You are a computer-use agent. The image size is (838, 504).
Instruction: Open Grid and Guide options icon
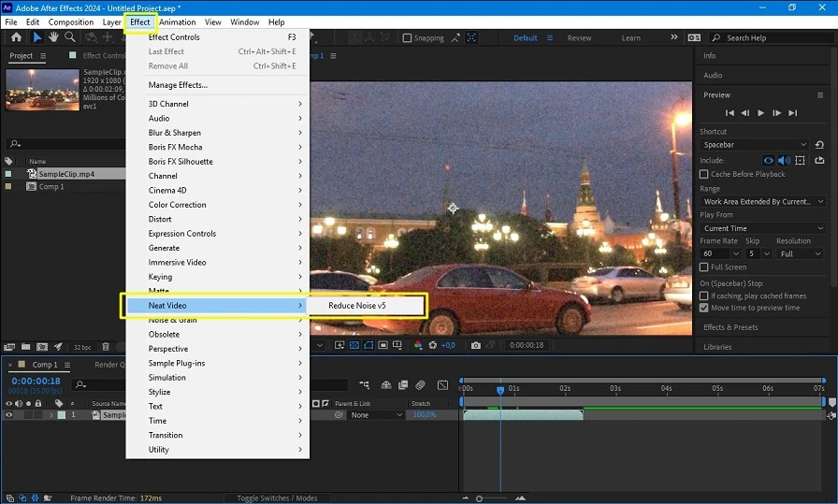pos(397,345)
